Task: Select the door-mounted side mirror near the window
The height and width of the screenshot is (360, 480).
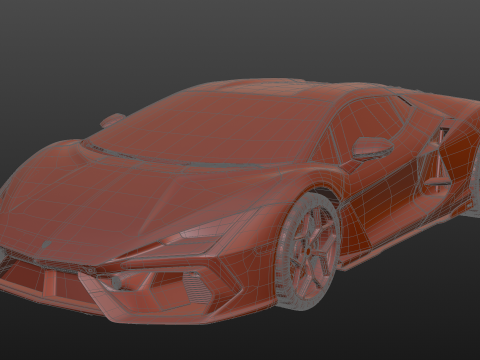Action: click(373, 147)
